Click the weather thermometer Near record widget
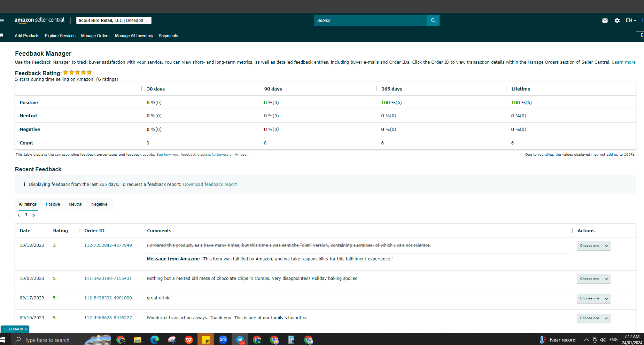The height and width of the screenshot is (345, 644). (x=557, y=340)
